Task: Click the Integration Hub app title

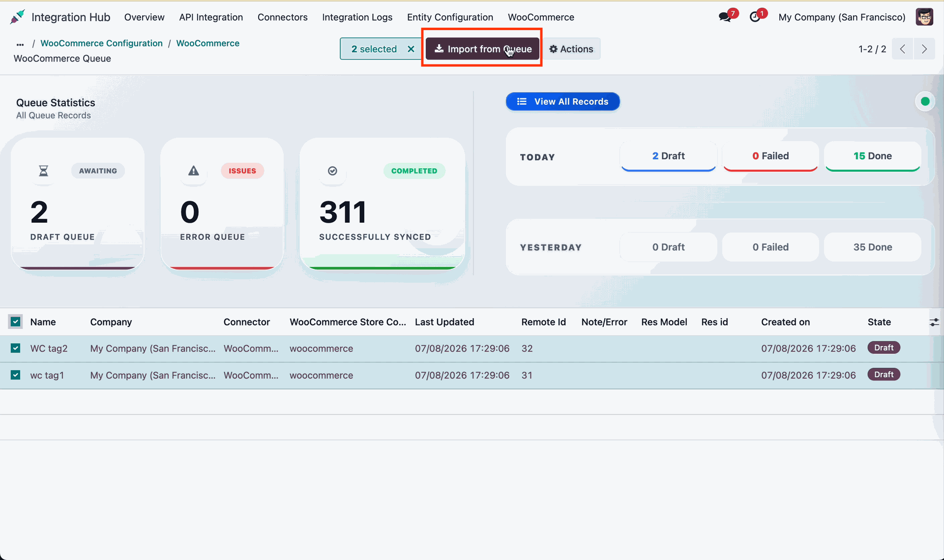Action: pos(71,17)
